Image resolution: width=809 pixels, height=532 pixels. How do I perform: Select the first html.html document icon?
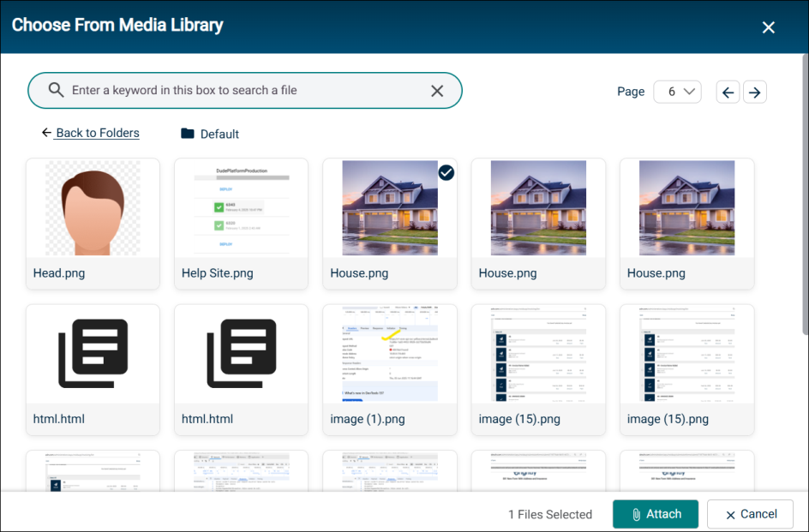coord(93,353)
